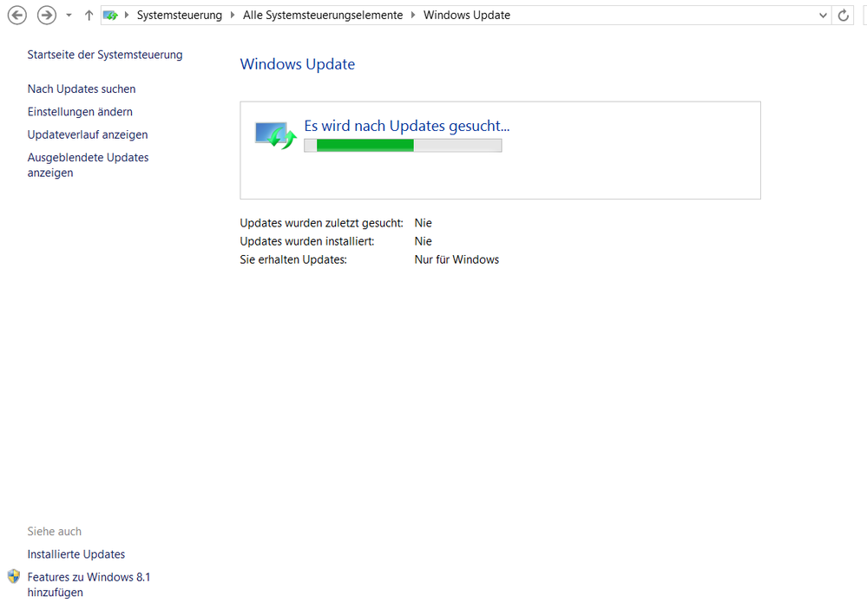The width and height of the screenshot is (867, 616).
Task: Click the refresh button beside the address bar
Action: pos(844,16)
